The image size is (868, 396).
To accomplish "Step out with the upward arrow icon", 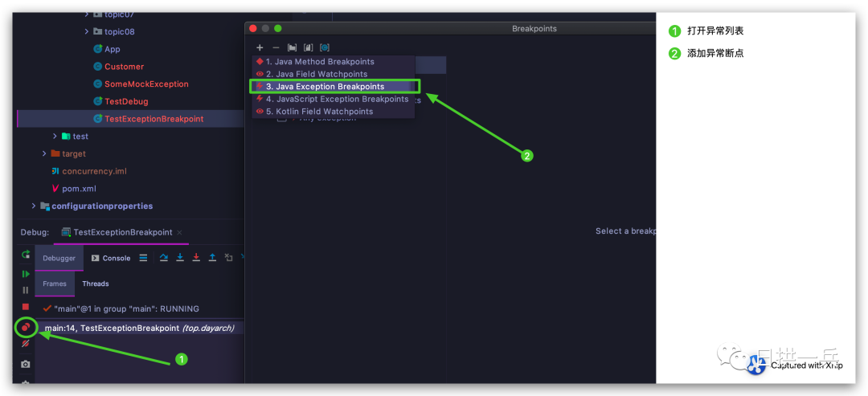I will [212, 257].
